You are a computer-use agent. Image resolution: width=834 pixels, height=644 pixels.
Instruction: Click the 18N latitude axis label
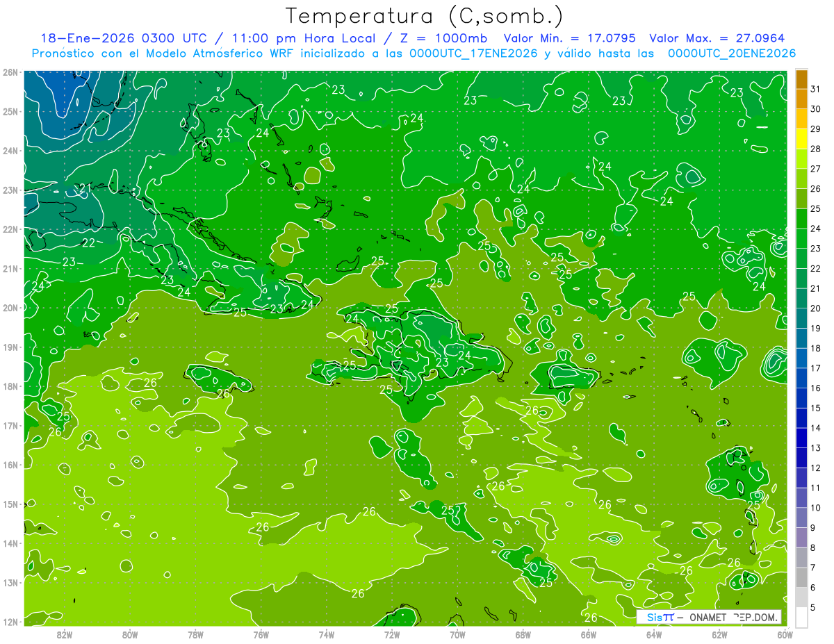10,386
